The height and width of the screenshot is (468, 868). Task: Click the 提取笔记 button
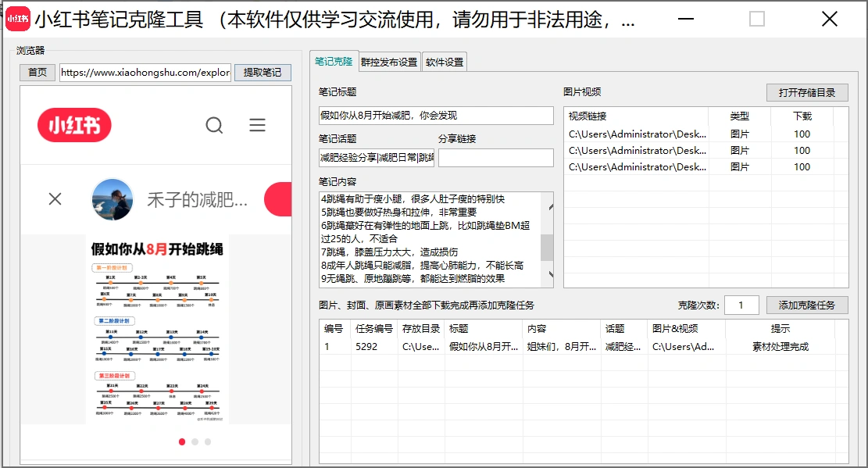tap(263, 72)
